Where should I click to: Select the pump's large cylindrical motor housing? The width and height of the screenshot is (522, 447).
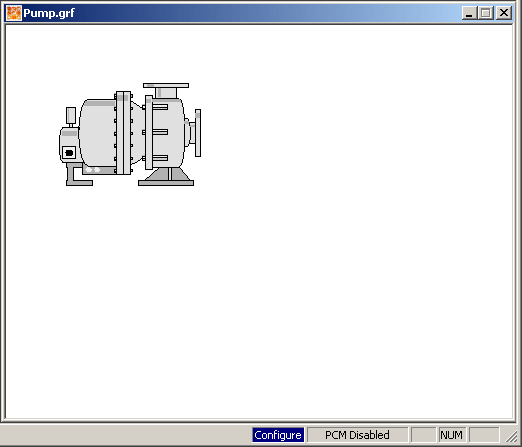[97, 132]
